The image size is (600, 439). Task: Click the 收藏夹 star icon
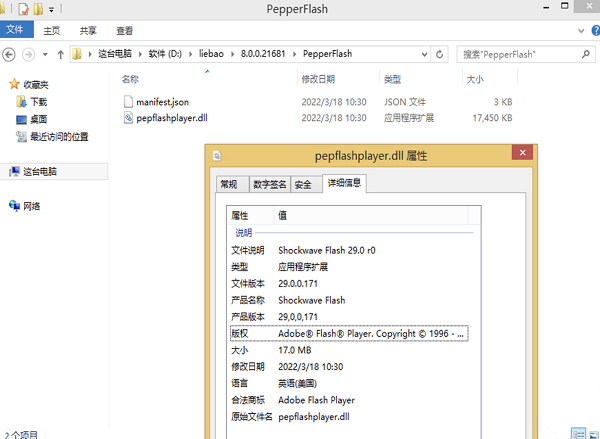click(14, 84)
